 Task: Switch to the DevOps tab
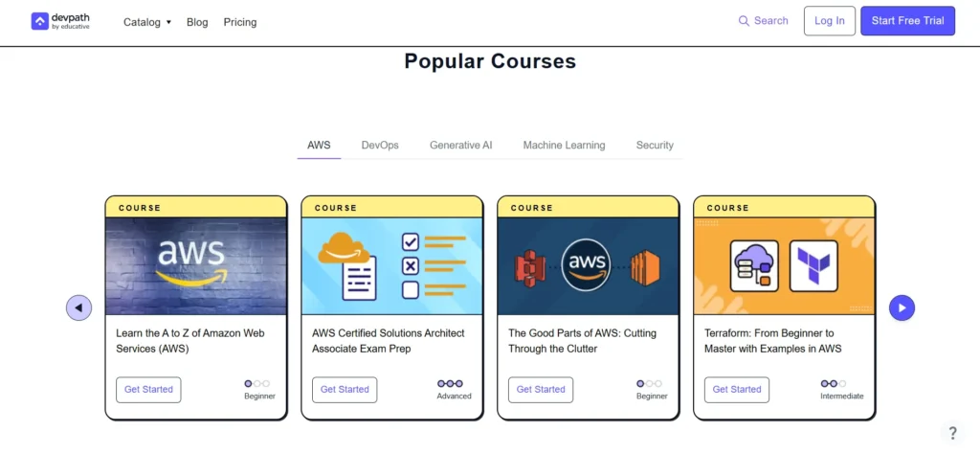(x=380, y=146)
